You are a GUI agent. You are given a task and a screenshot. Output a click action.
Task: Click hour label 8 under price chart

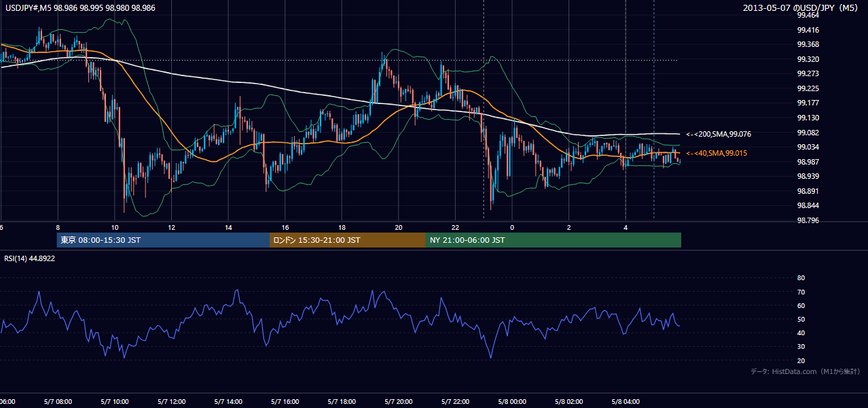tap(58, 228)
